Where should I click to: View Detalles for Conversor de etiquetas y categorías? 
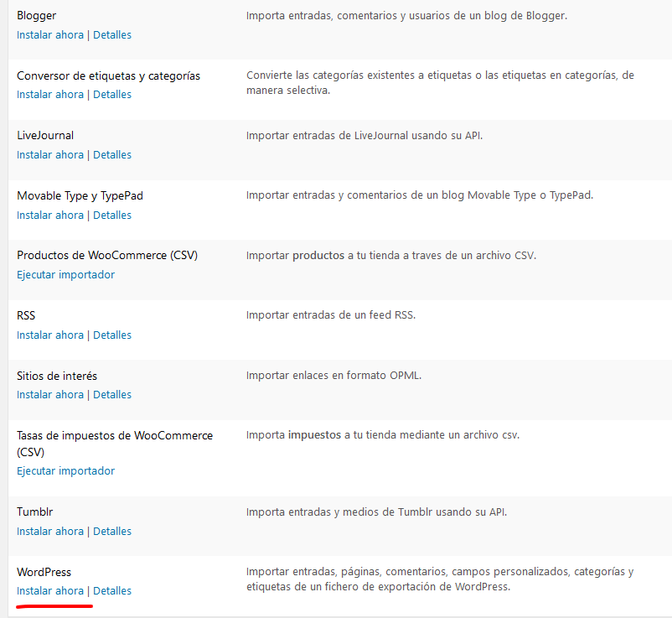click(112, 95)
